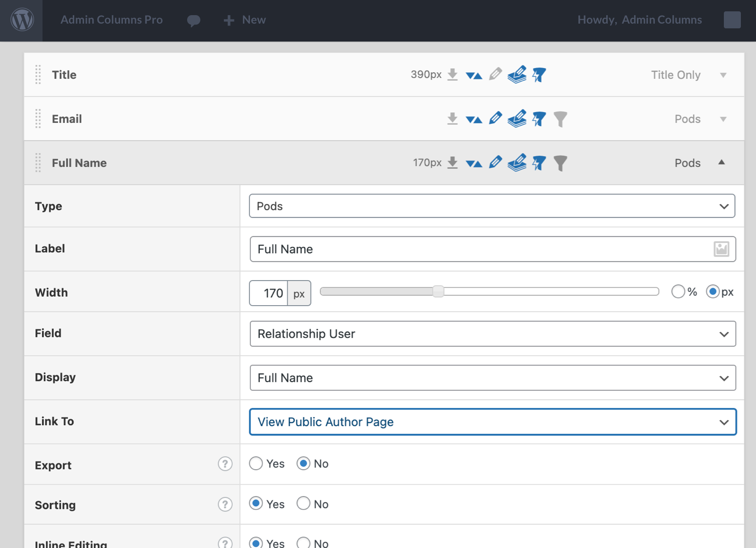Open the New content menu
Screen dimensions: 756x548
(254, 20)
